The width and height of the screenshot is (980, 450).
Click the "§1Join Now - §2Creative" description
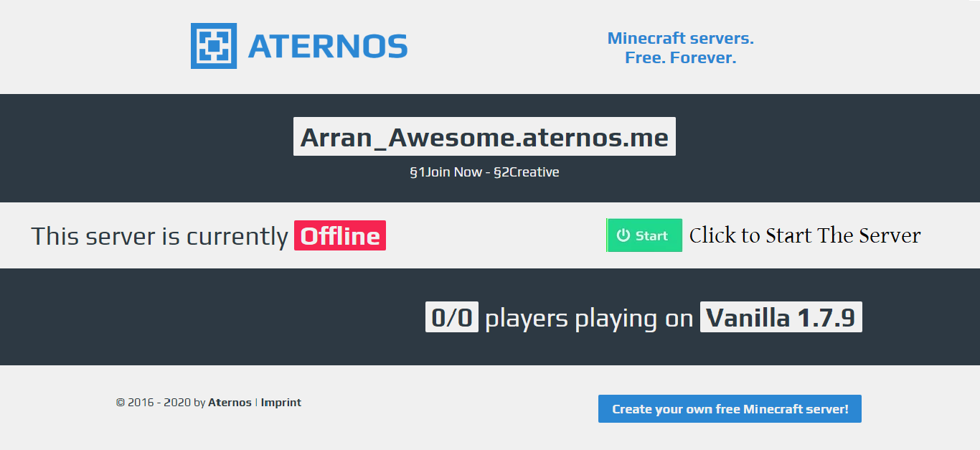tap(484, 172)
